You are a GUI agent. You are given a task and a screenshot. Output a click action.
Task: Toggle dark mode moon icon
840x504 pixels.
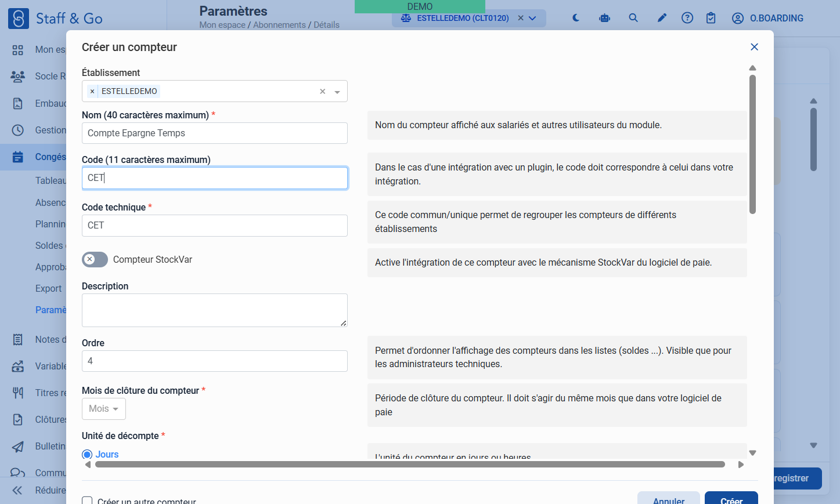coord(576,18)
